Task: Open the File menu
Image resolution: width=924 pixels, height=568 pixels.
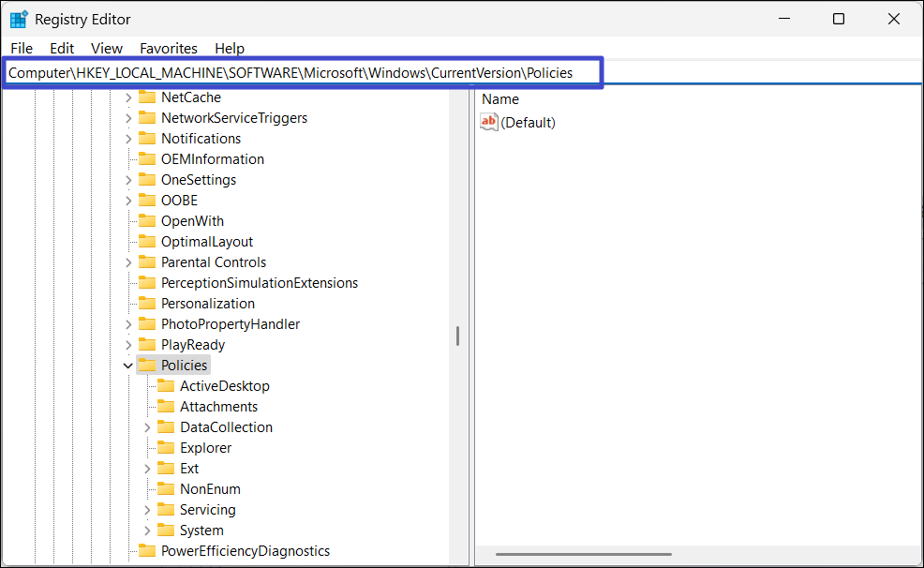Action: pyautogui.click(x=21, y=48)
